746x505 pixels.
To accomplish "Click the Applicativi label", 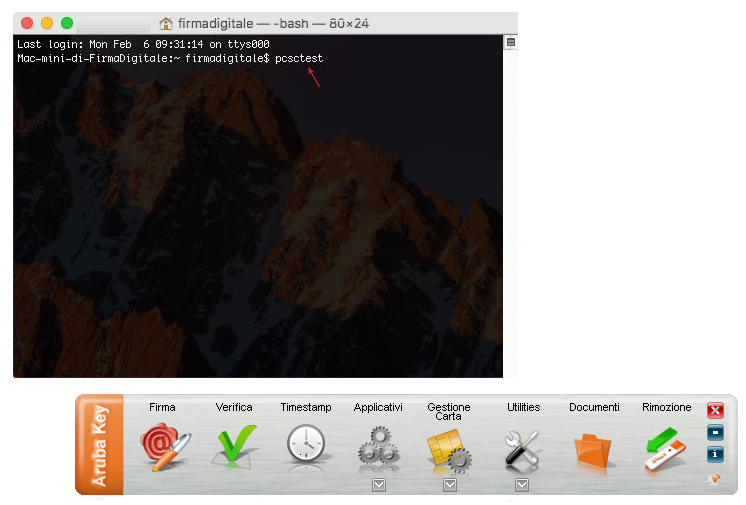I will pos(378,407).
